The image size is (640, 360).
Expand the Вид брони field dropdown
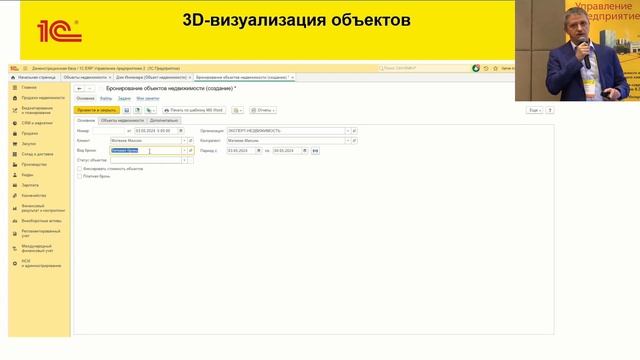[184, 151]
